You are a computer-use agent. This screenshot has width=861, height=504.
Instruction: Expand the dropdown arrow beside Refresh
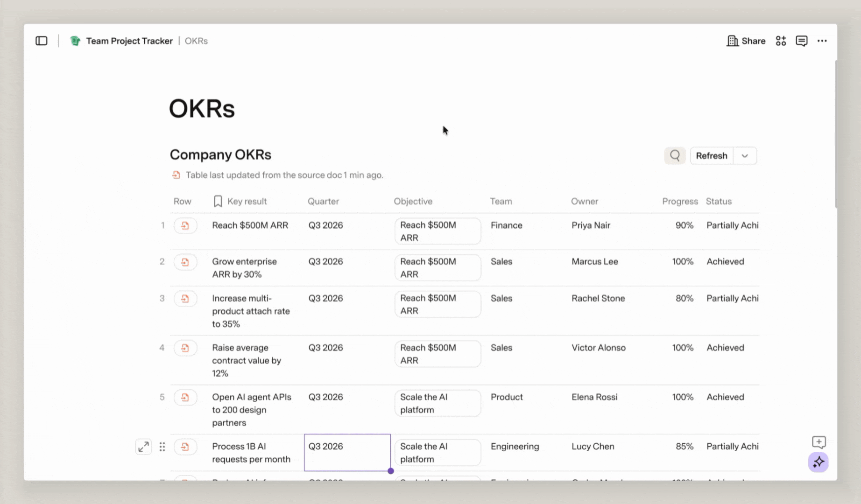point(745,155)
